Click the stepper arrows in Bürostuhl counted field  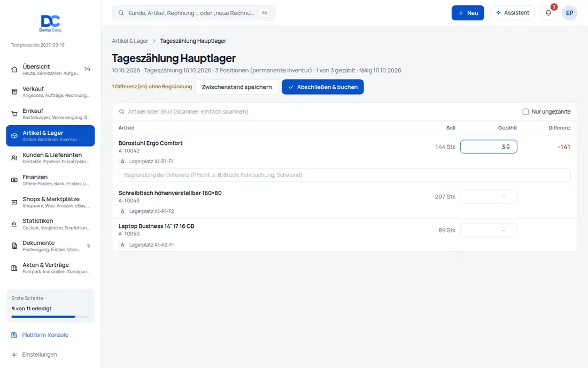[x=508, y=147]
